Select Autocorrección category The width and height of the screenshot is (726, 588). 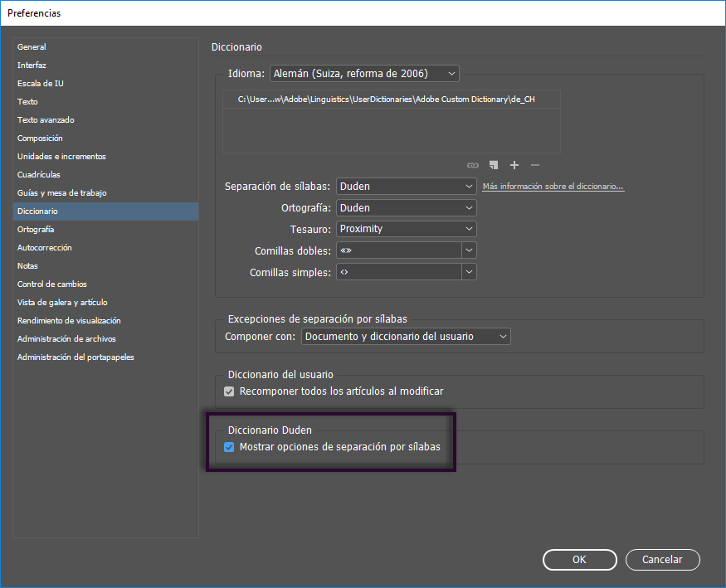point(105,247)
